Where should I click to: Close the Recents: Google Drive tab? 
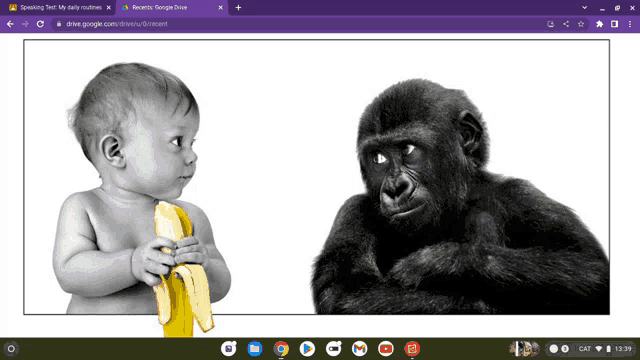[220, 7]
